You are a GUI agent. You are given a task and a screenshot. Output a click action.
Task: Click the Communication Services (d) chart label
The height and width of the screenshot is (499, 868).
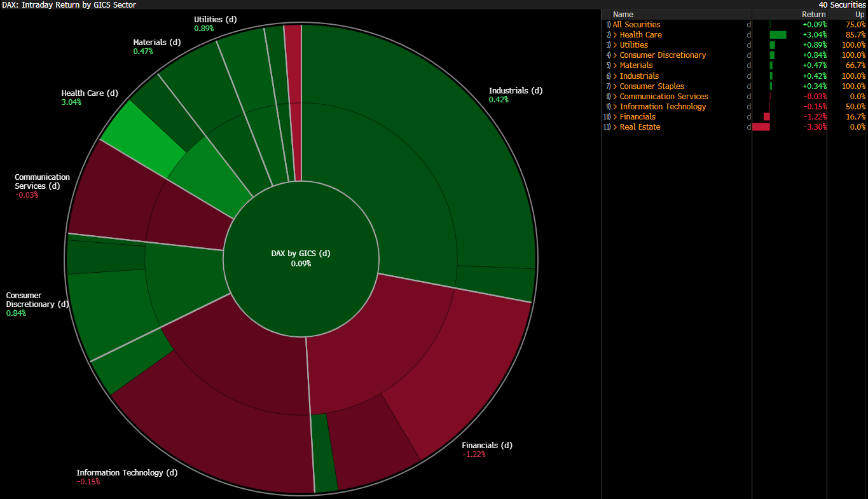(42, 182)
